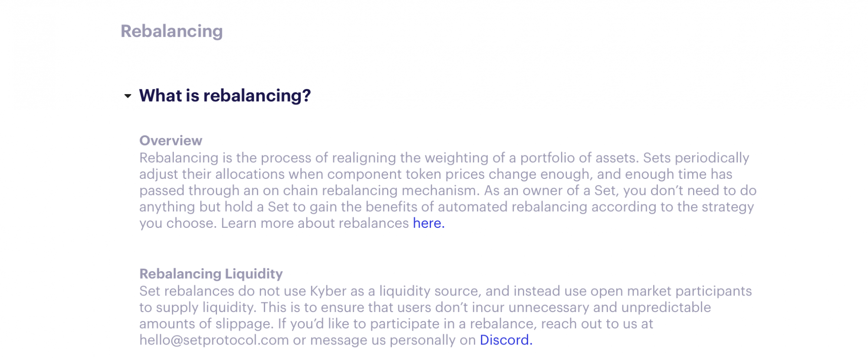
Task: Open the here link about rebalances
Action: [428, 223]
